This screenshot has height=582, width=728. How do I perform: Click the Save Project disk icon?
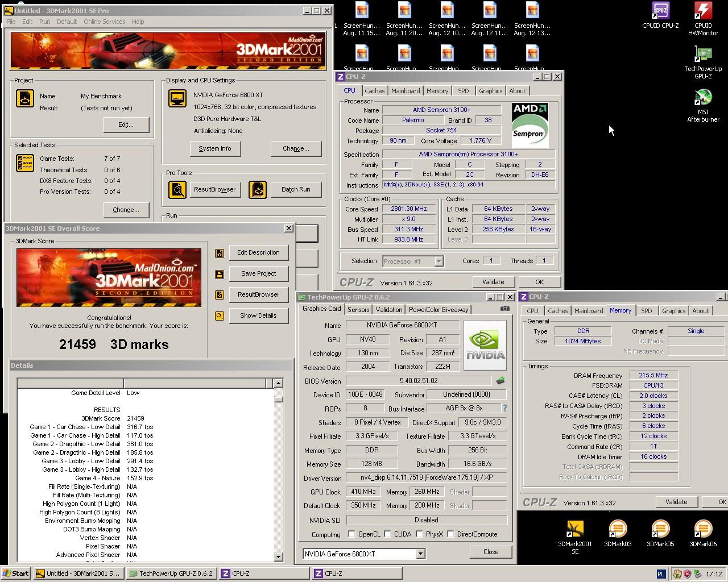[x=220, y=274]
